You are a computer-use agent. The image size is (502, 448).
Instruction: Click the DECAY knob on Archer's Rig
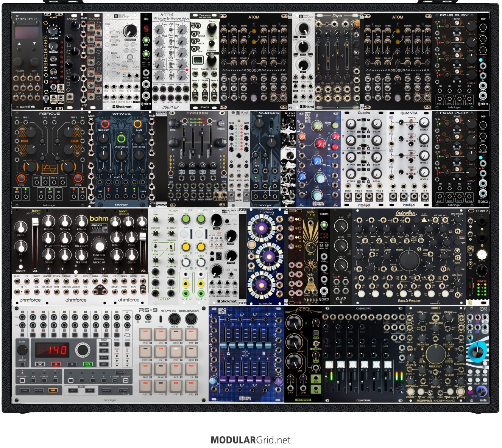point(216,221)
